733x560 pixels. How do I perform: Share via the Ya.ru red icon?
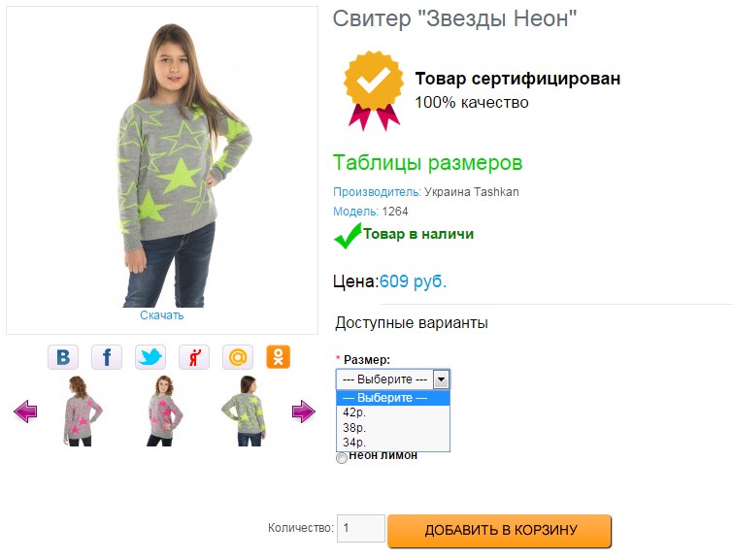click(194, 357)
